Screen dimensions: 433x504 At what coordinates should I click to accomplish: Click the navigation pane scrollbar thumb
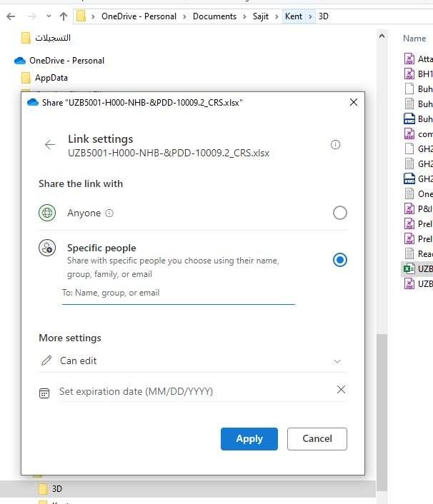pyautogui.click(x=382, y=413)
